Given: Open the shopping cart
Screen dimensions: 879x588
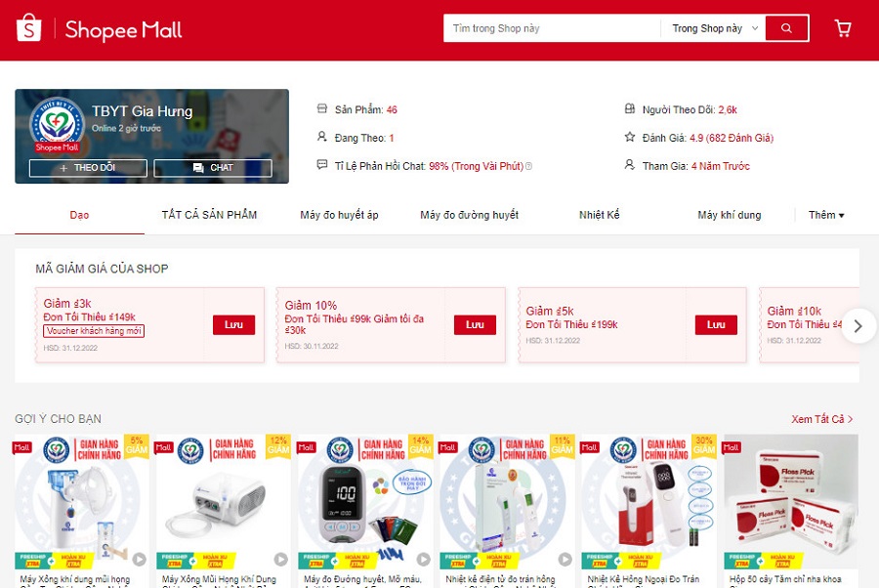Looking at the screenshot, I should [843, 28].
